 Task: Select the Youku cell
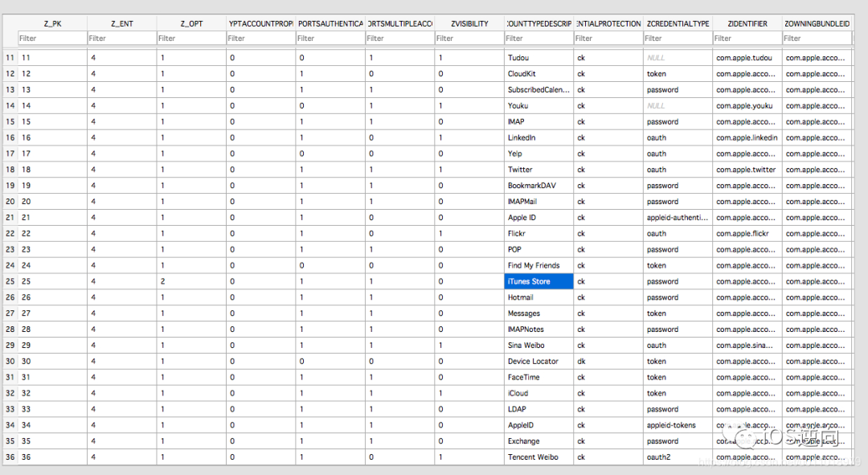point(538,106)
